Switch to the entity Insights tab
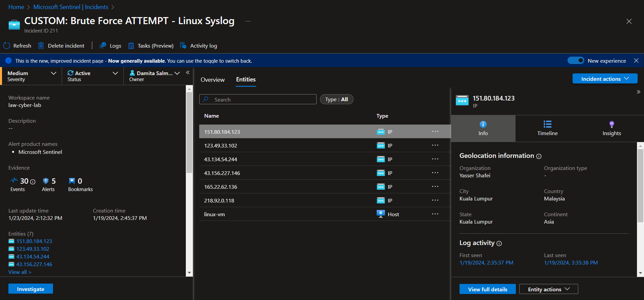Image resolution: width=644 pixels, height=300 pixels. tap(612, 129)
